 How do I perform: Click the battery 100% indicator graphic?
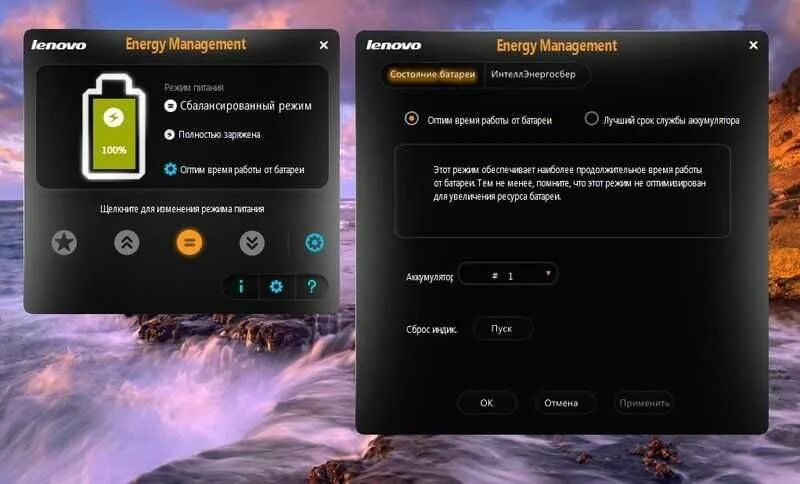114,126
